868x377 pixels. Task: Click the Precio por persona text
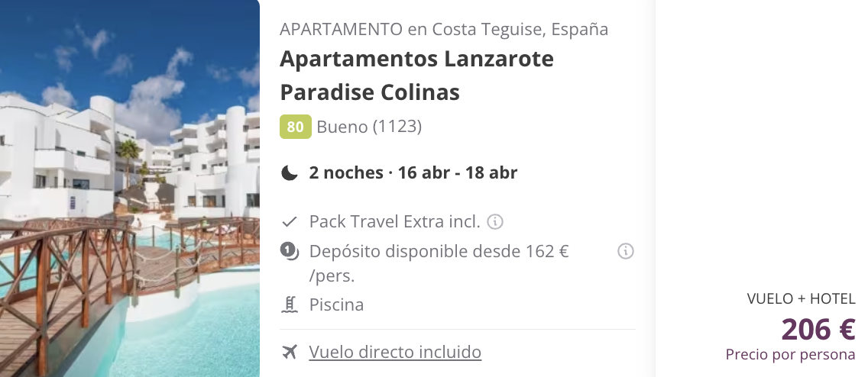point(791,354)
